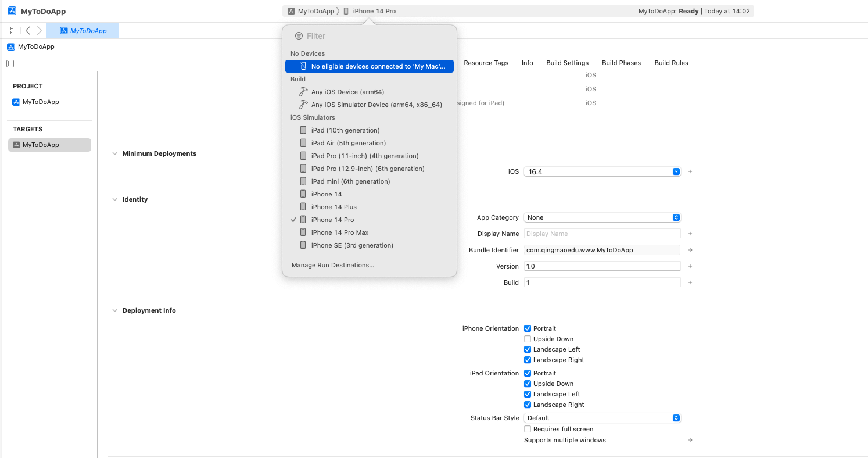Select iPhone 14 Pro Max simulator

(339, 232)
